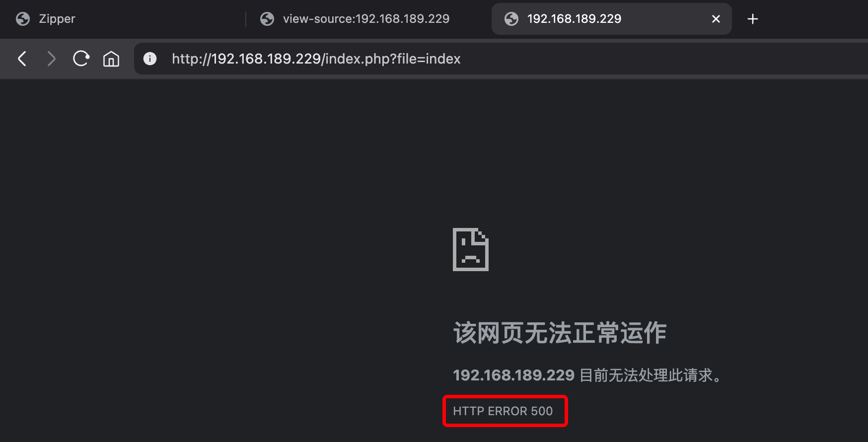The height and width of the screenshot is (442, 868).
Task: Open a new tab with plus button
Action: (753, 19)
